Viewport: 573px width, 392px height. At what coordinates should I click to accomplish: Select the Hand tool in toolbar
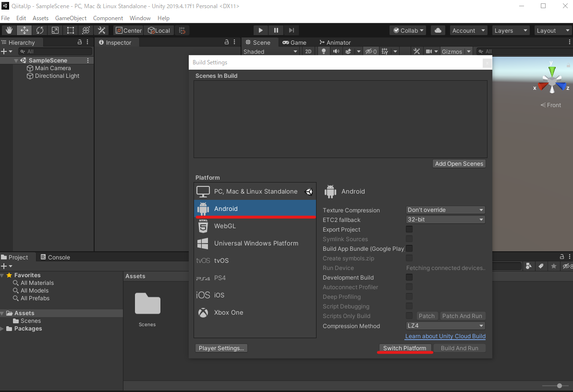point(9,30)
